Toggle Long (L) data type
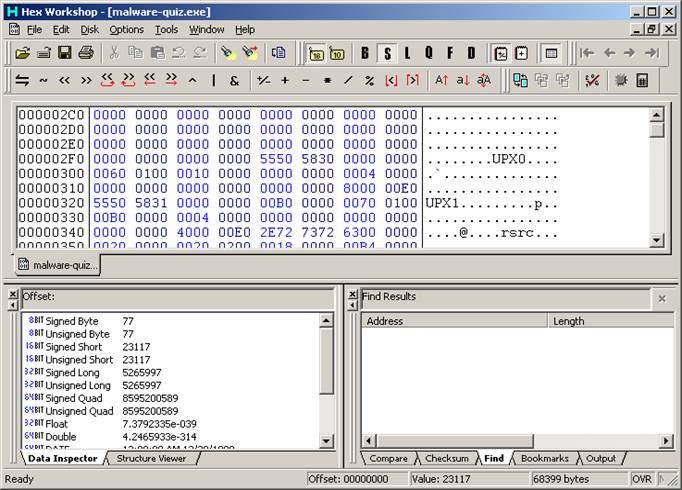 [408, 53]
